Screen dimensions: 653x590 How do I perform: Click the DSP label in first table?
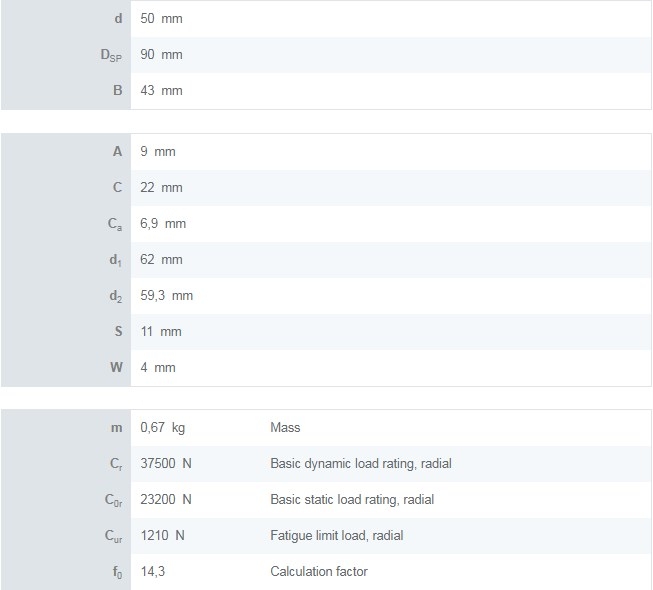click(111, 55)
